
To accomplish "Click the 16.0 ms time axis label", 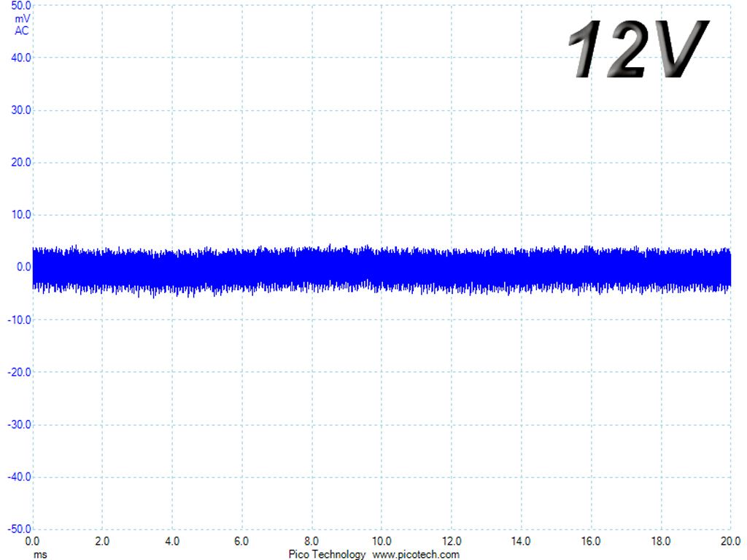I will (x=591, y=541).
